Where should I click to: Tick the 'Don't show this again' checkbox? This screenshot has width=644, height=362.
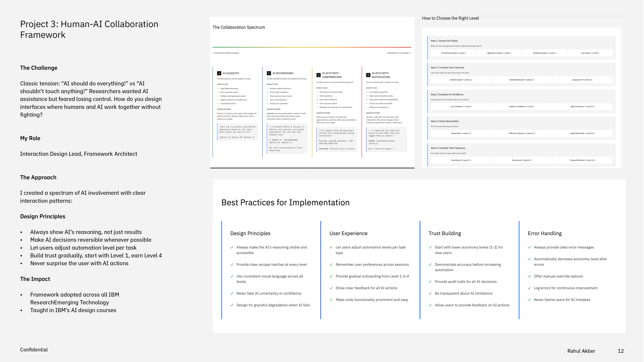(394, 149)
